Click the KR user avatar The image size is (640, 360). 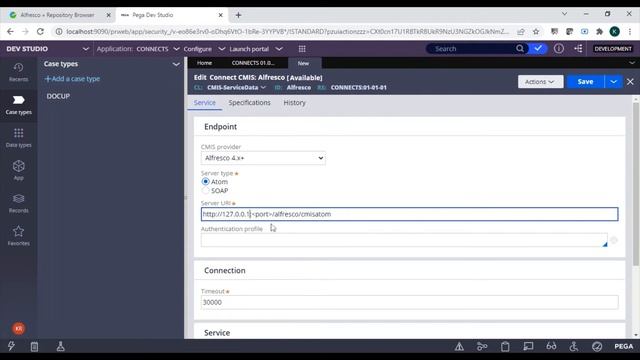click(x=18, y=328)
